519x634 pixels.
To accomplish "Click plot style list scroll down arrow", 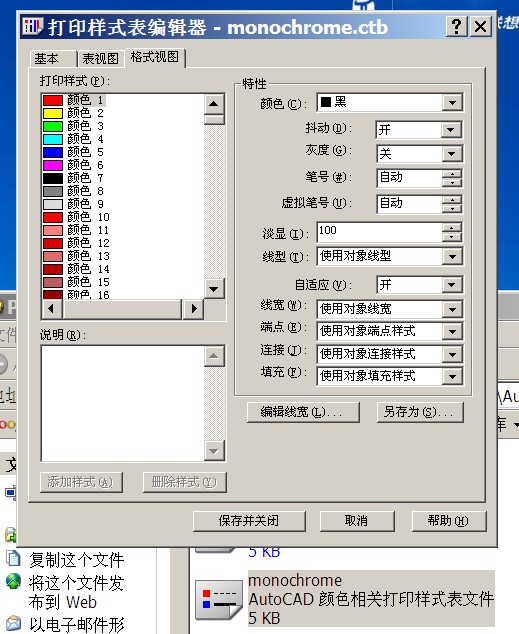I will 214,289.
